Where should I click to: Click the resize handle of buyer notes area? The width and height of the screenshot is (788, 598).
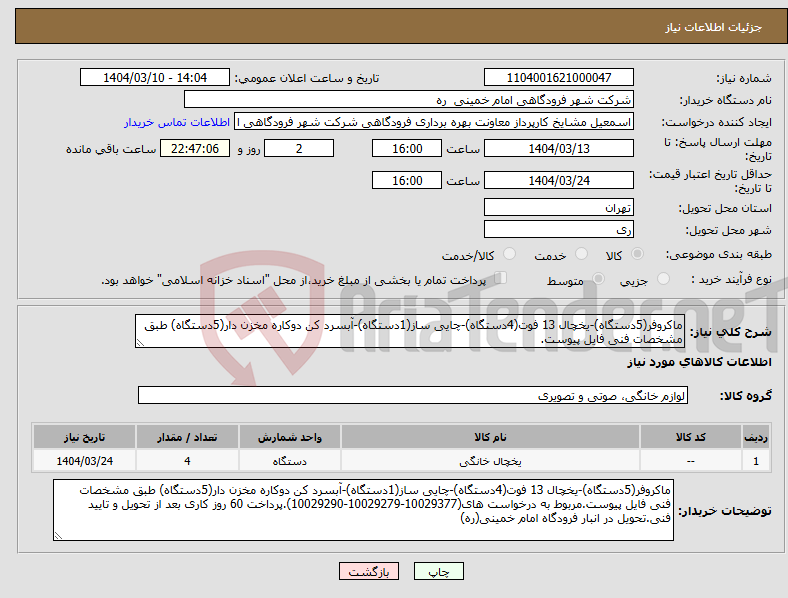click(58, 536)
